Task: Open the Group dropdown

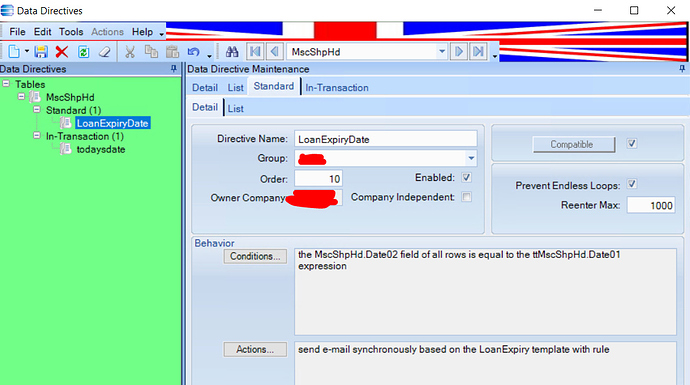Action: 471,158
